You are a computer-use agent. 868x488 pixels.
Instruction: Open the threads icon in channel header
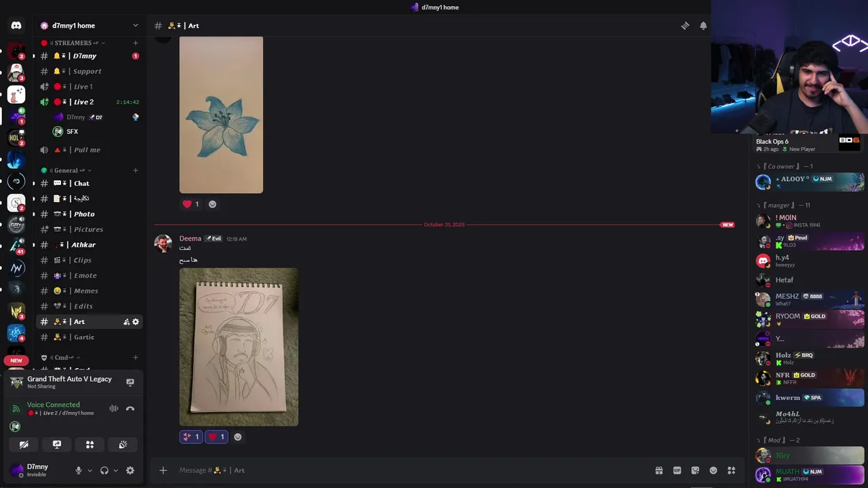tap(685, 26)
